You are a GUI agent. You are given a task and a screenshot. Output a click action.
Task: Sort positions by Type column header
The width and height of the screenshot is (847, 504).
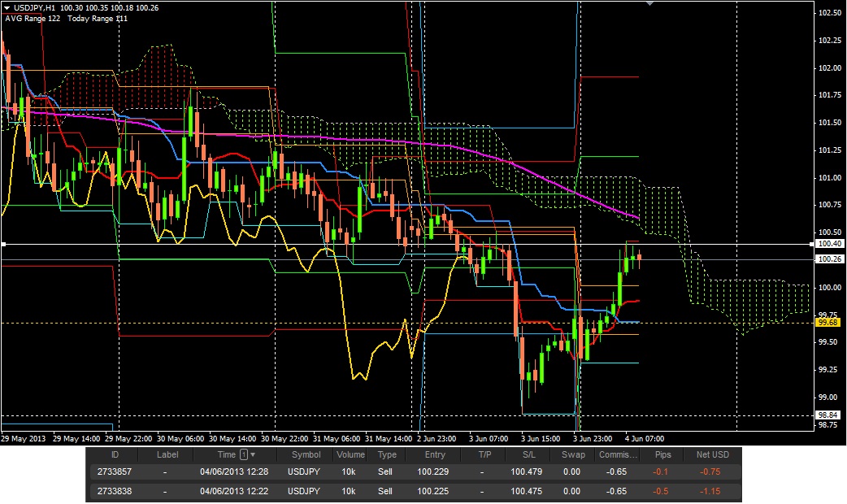[387, 455]
